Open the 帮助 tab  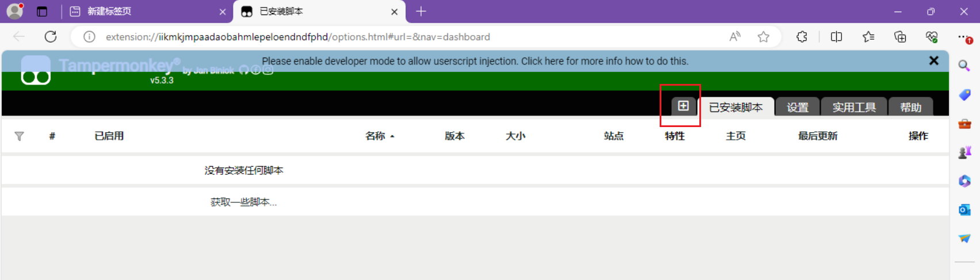910,108
